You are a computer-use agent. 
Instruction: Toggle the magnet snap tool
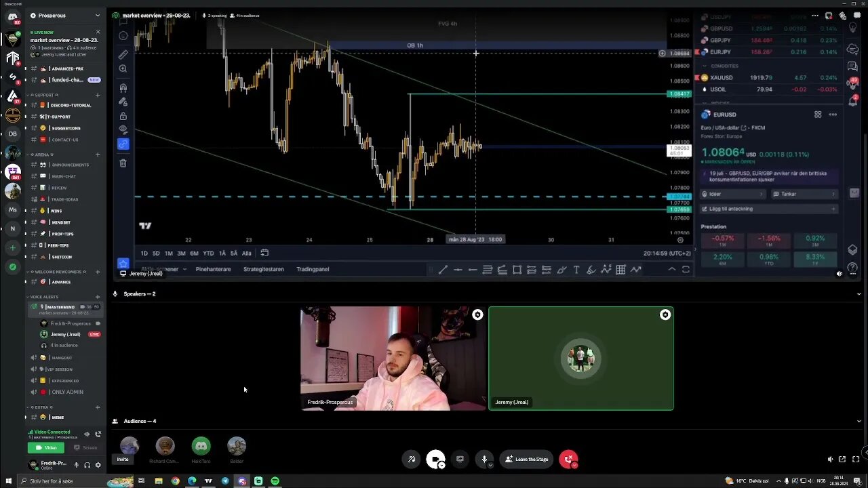pyautogui.click(x=123, y=88)
